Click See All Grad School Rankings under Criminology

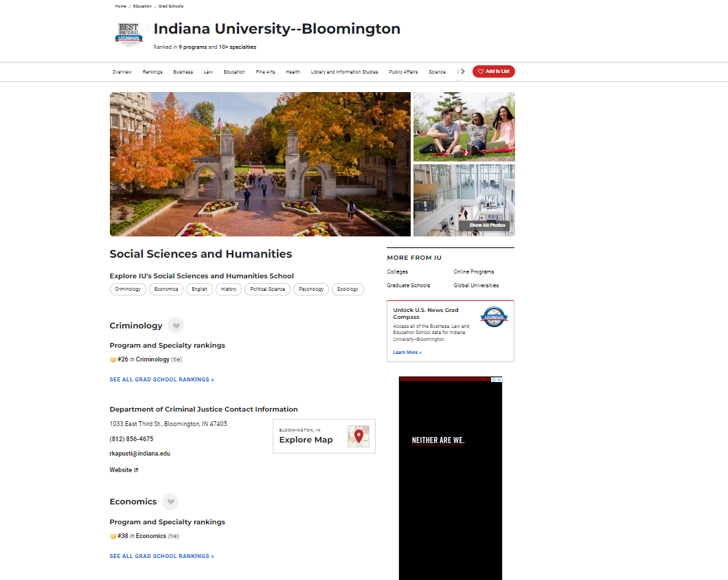coord(161,380)
